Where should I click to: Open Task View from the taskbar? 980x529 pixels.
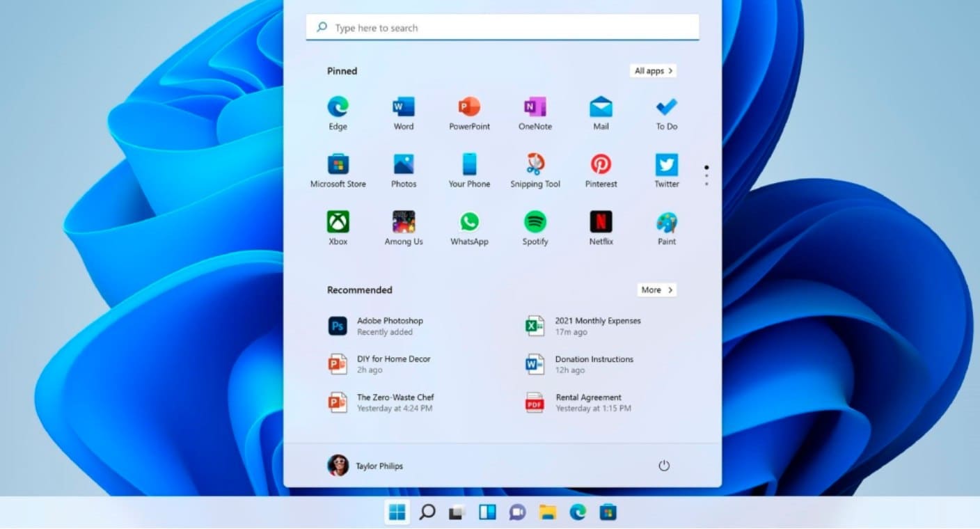click(456, 512)
